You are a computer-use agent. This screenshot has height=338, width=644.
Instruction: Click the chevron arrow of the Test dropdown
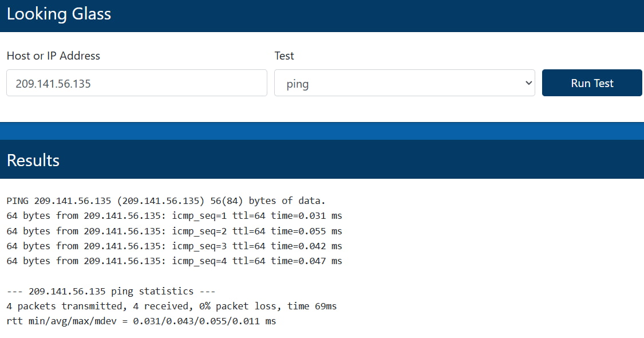tap(528, 83)
